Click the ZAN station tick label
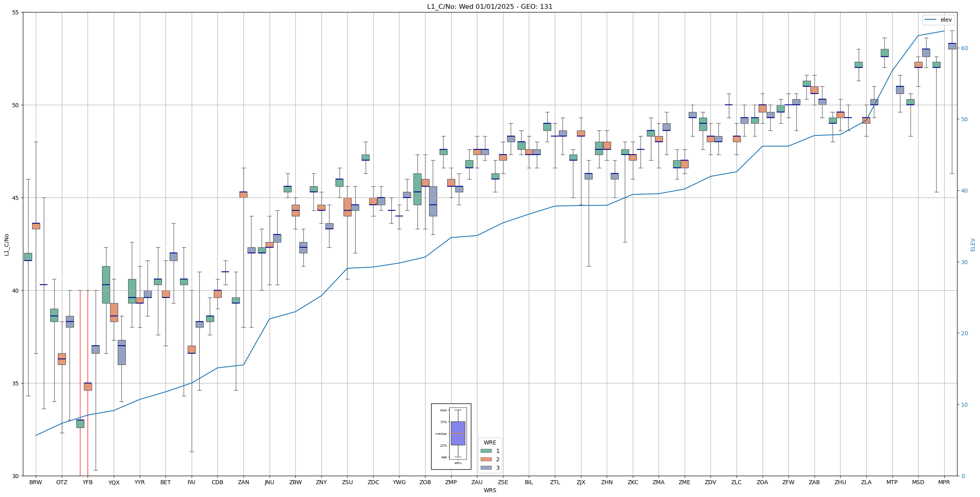The image size is (980, 497). (243, 482)
